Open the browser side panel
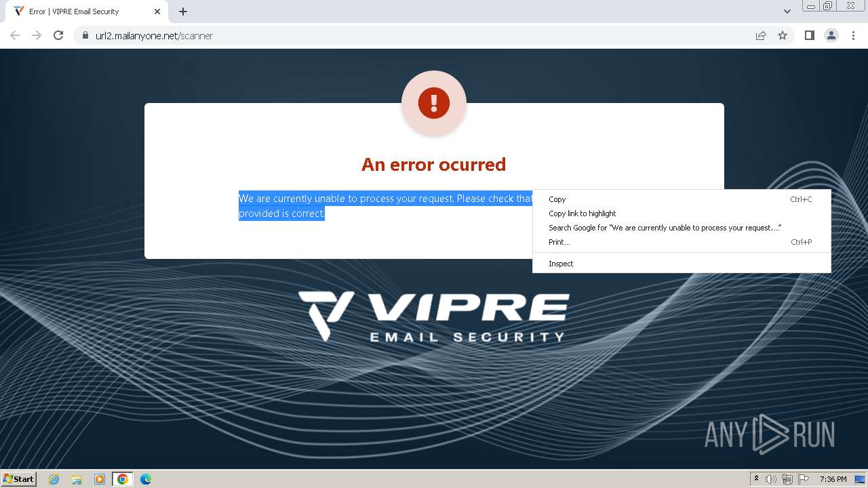Image resolution: width=868 pixels, height=488 pixels. point(809,35)
